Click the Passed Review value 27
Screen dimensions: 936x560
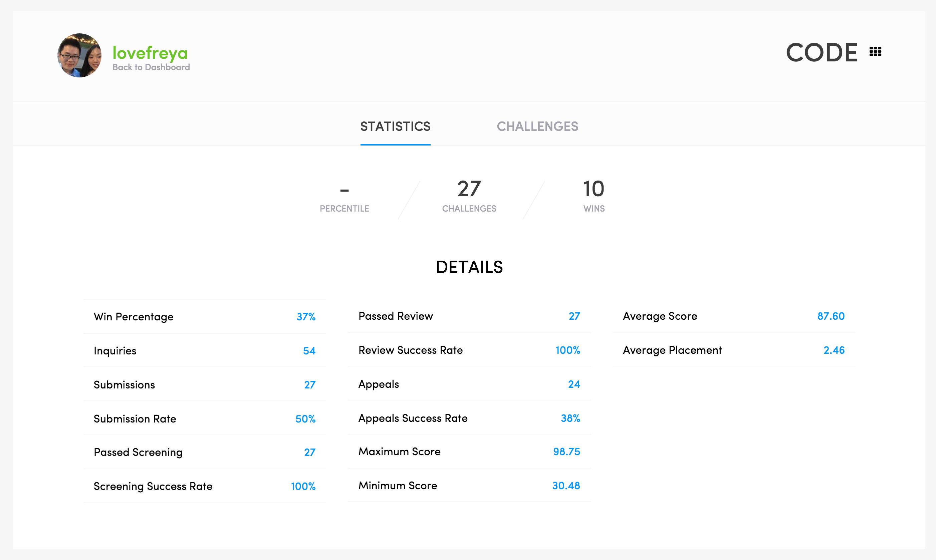point(574,316)
